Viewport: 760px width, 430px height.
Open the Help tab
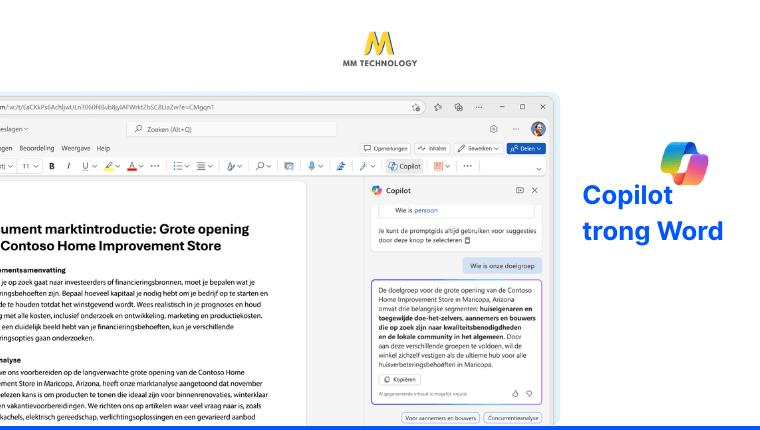[x=103, y=148]
